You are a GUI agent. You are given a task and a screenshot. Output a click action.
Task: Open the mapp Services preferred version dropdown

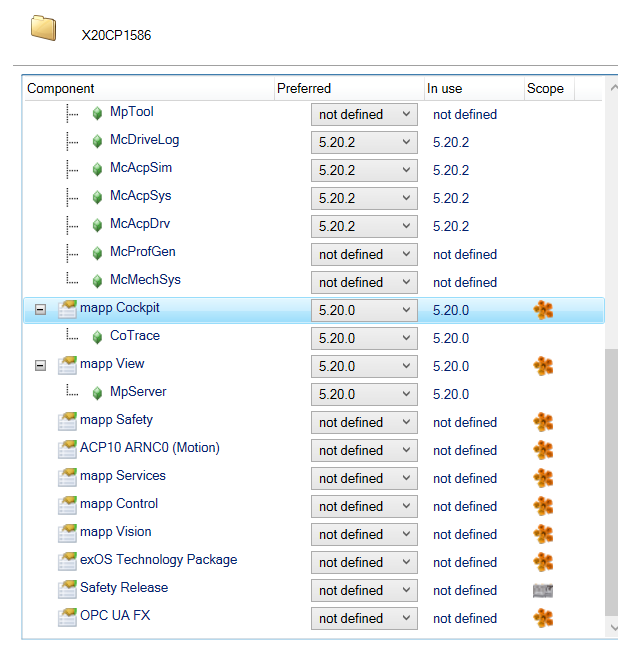[364, 478]
